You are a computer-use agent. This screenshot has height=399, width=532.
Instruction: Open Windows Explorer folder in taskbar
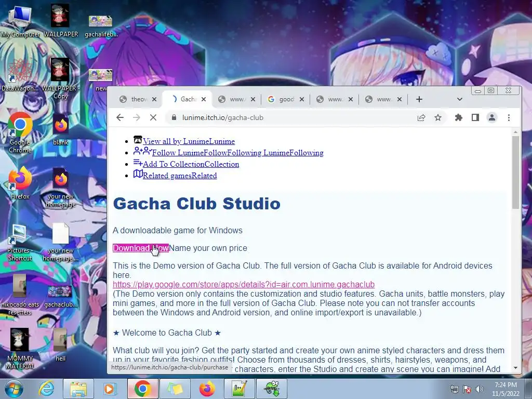click(x=78, y=389)
